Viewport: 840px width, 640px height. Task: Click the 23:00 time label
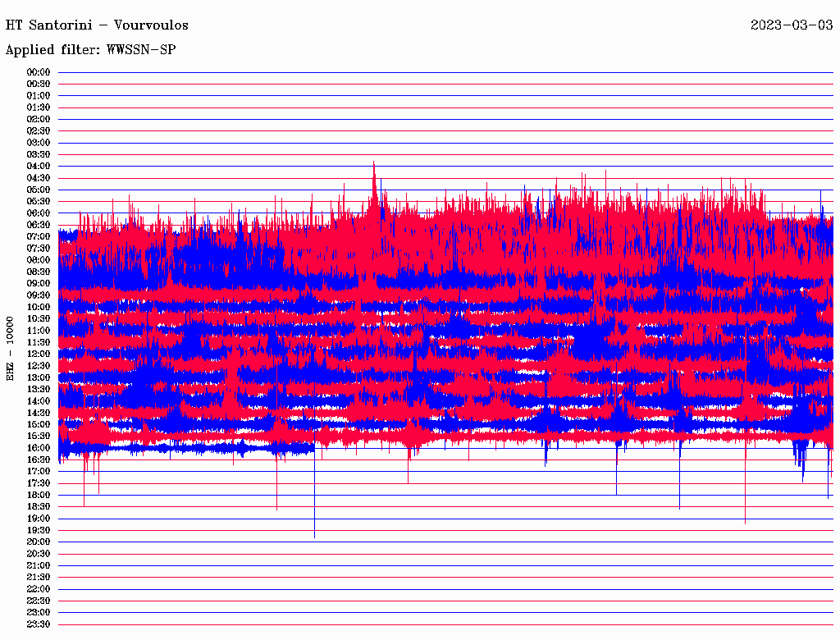39,613
